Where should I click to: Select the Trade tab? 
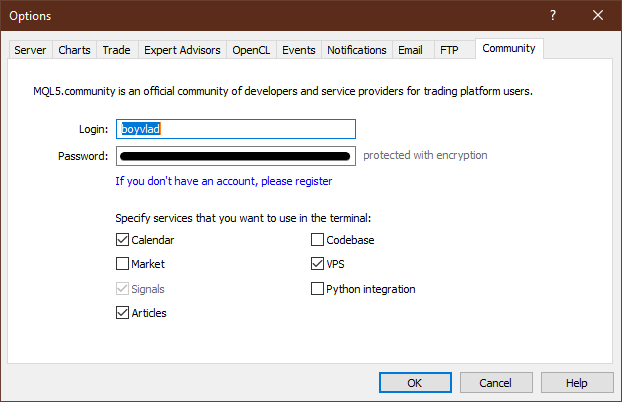(x=117, y=50)
